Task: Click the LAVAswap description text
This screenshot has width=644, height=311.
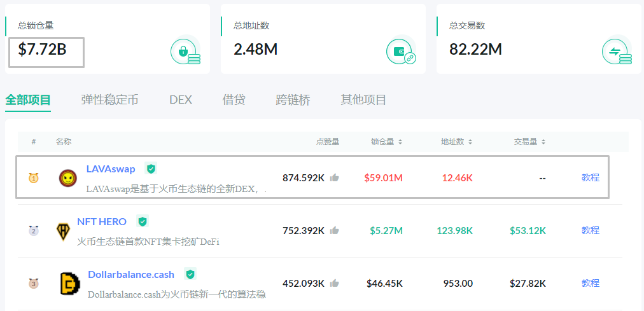Action: pos(177,190)
